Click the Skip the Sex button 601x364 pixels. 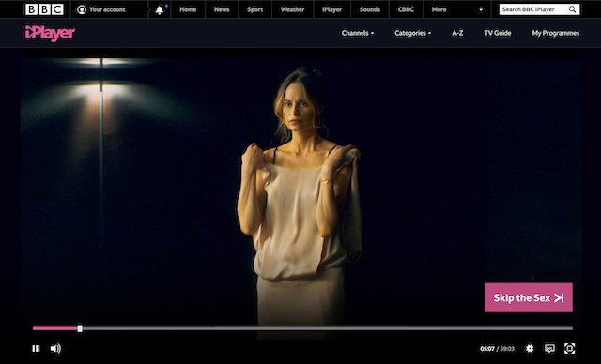coord(529,297)
